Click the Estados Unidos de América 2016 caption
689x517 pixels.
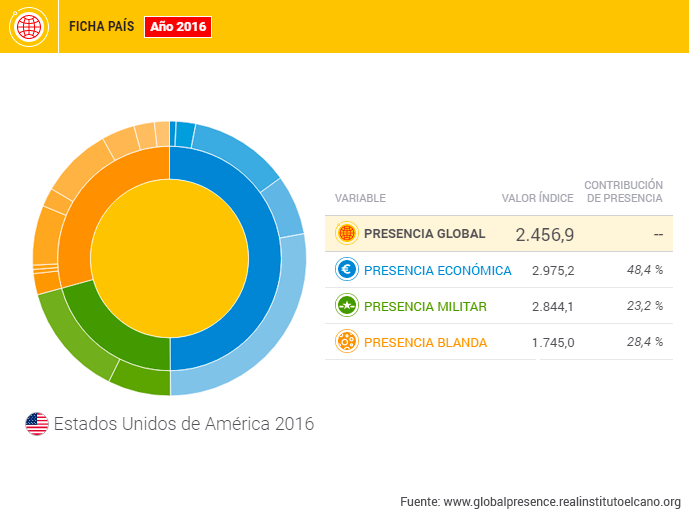coord(183,424)
